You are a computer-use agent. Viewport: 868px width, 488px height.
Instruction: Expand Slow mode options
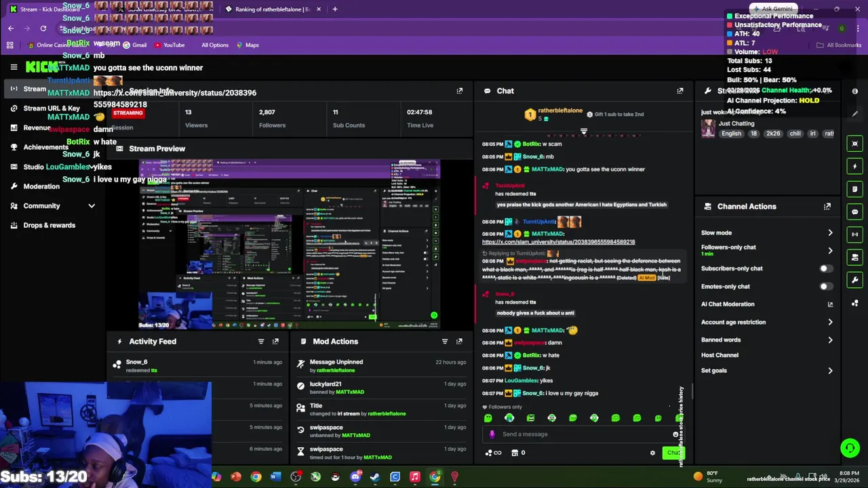click(830, 233)
